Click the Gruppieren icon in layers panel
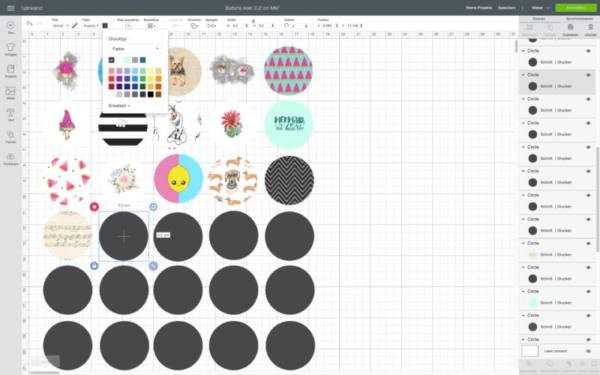The image size is (600, 375). [x=530, y=28]
